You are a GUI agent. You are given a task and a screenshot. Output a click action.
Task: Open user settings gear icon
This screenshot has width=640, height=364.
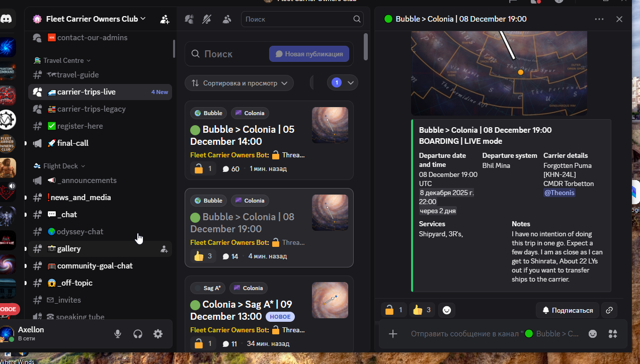(x=158, y=334)
